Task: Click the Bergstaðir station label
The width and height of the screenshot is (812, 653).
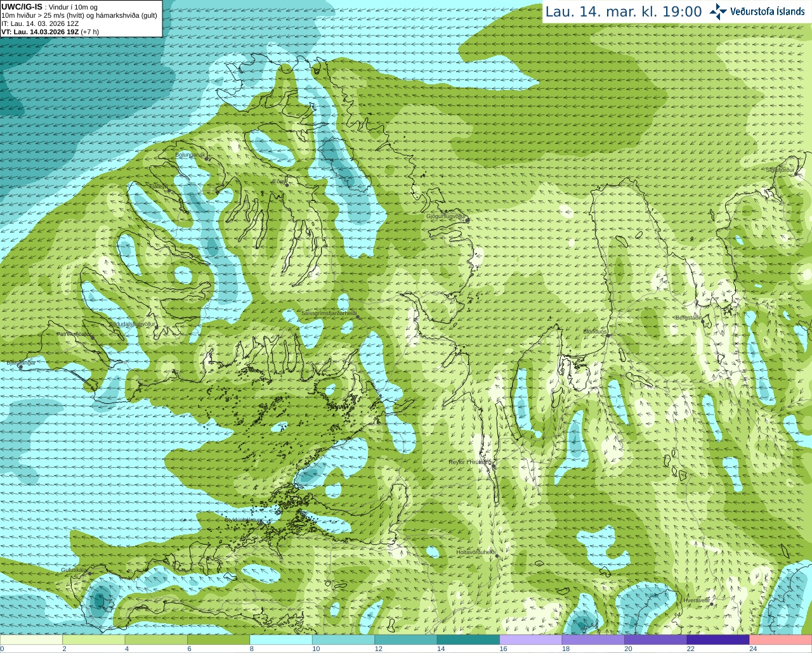Action: pyautogui.click(x=688, y=318)
